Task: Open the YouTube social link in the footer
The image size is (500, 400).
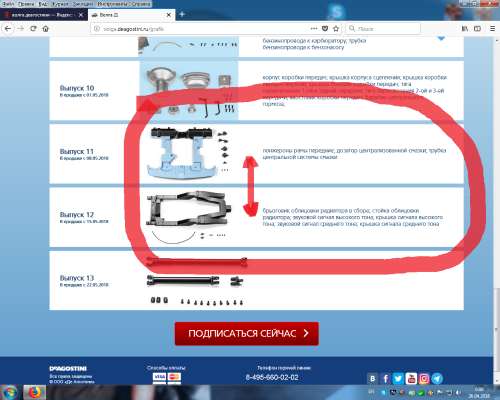Action: click(411, 379)
